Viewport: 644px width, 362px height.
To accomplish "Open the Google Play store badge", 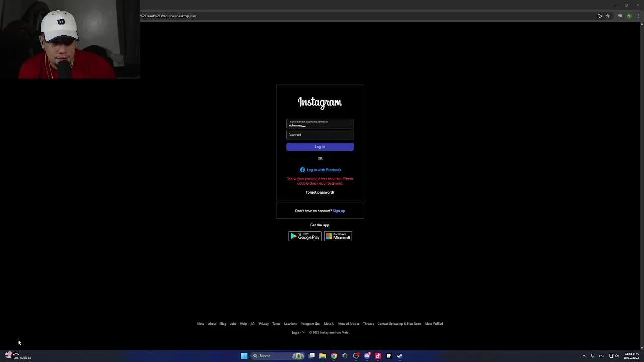I will (305, 236).
